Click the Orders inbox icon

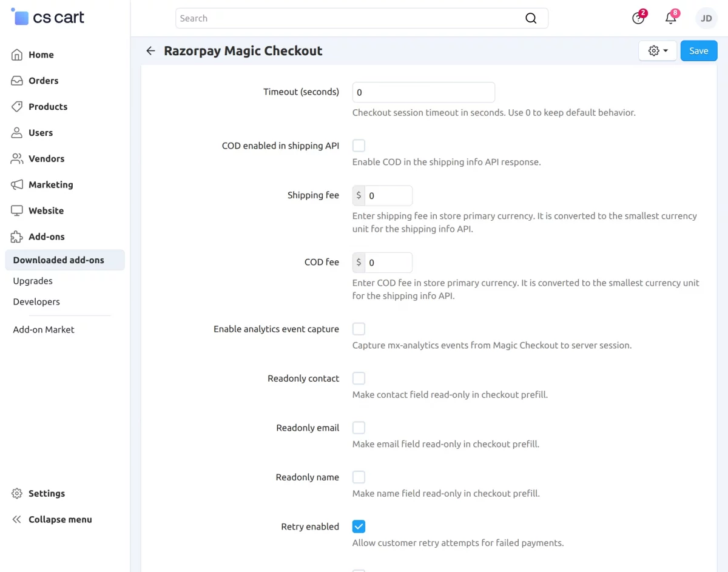point(17,81)
